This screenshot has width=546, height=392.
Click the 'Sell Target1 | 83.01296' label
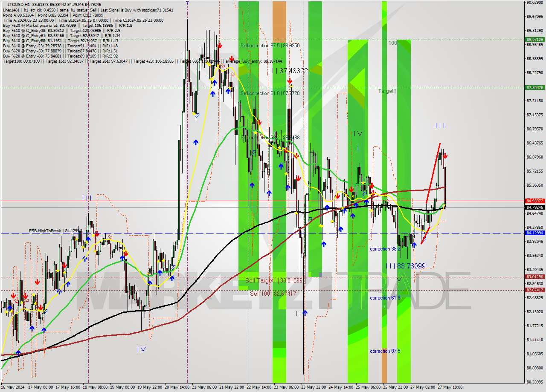coord(273,280)
